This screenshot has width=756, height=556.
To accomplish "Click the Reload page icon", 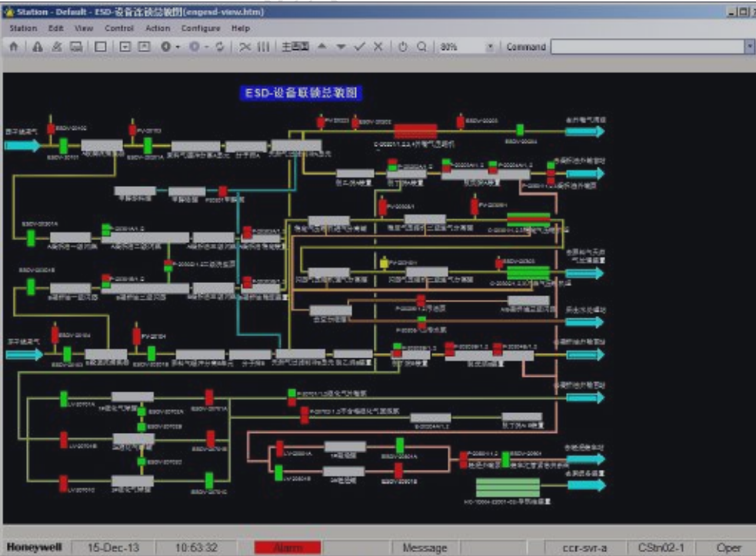I will (220, 47).
